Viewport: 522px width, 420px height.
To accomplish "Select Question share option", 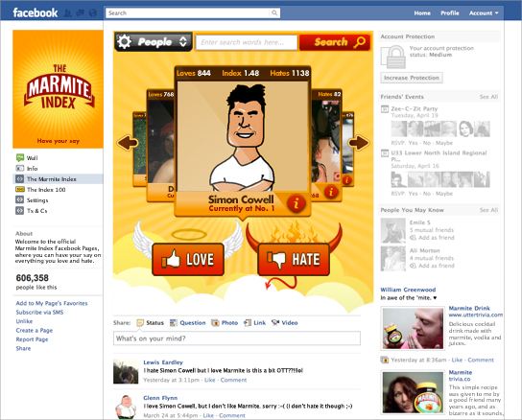I will coord(188,322).
